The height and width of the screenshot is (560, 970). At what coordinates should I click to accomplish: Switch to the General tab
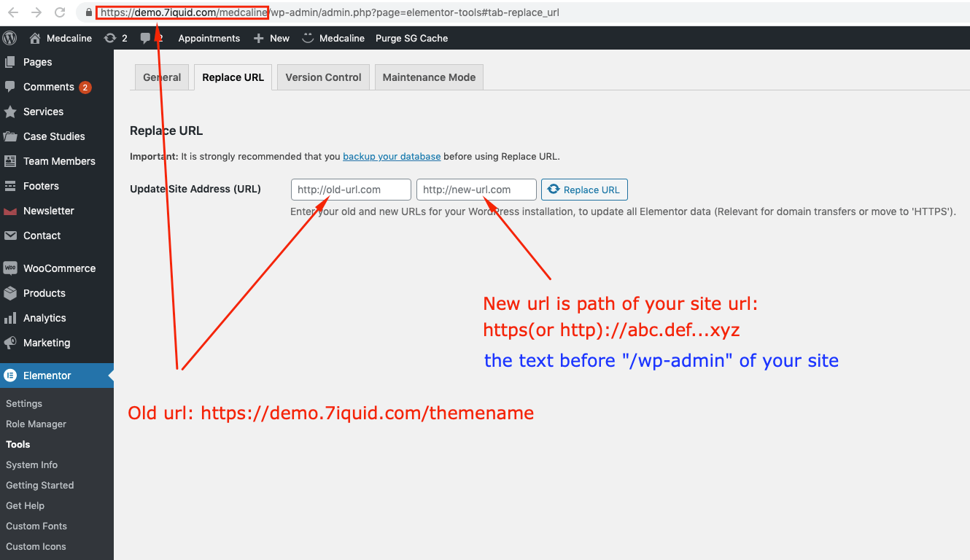(x=162, y=77)
